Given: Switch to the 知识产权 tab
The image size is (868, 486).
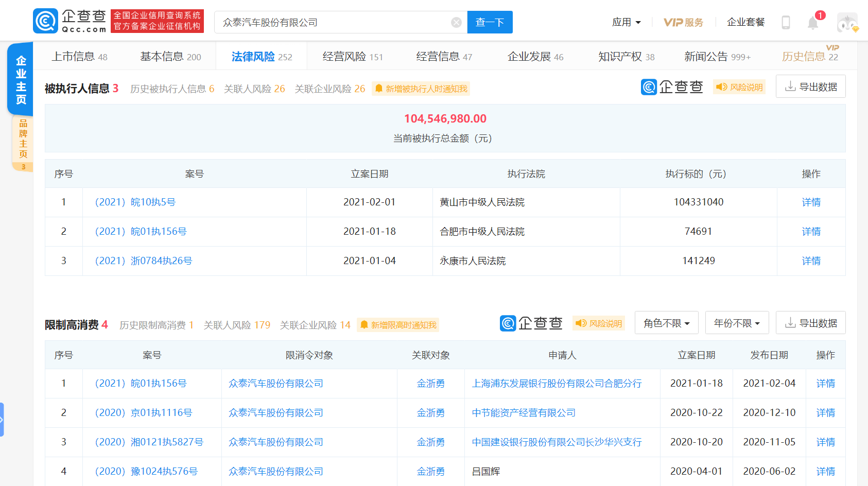Looking at the screenshot, I should coord(626,57).
